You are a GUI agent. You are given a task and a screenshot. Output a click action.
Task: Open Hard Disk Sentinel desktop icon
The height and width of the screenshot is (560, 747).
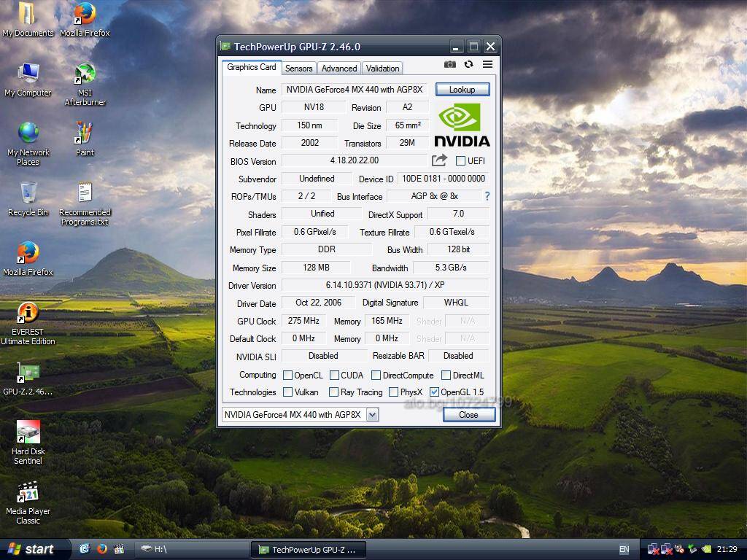28,432
